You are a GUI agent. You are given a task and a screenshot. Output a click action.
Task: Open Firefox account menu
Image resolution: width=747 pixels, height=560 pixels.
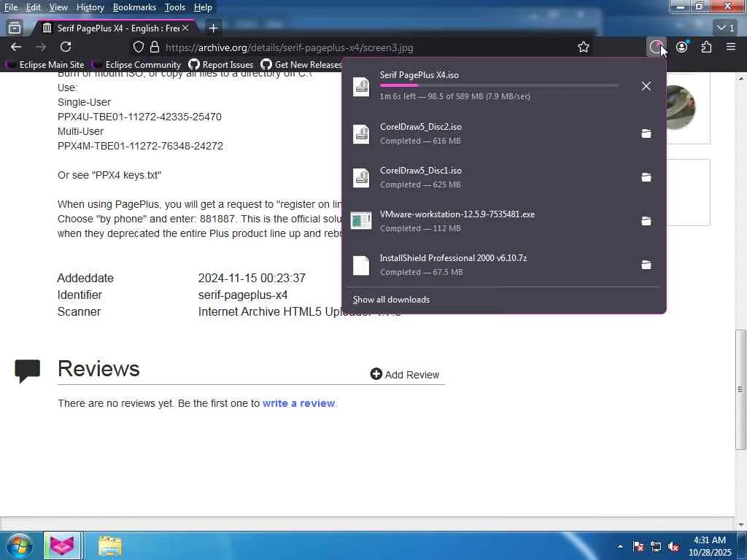[682, 47]
